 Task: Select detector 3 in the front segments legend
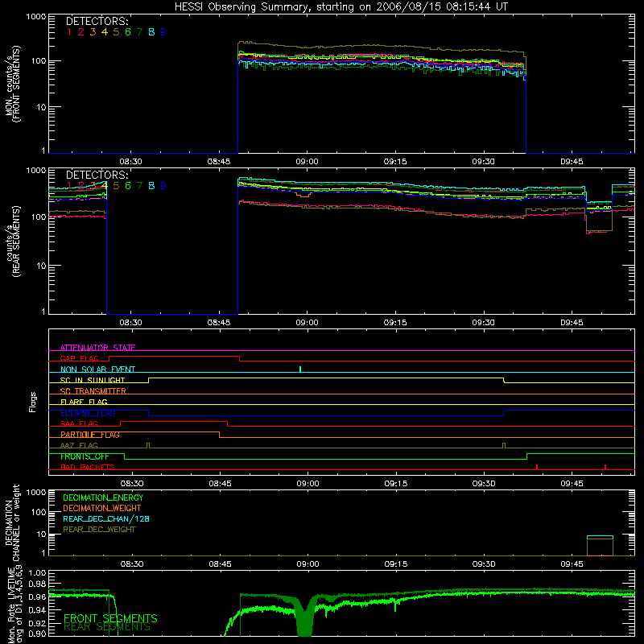click(x=93, y=32)
